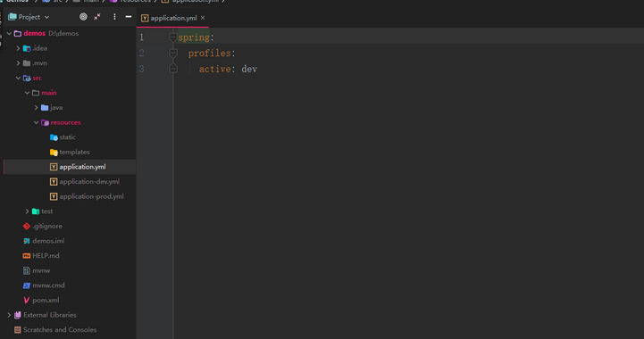Select the static folder row
Screen dimensions: 644x339
tap(70, 137)
